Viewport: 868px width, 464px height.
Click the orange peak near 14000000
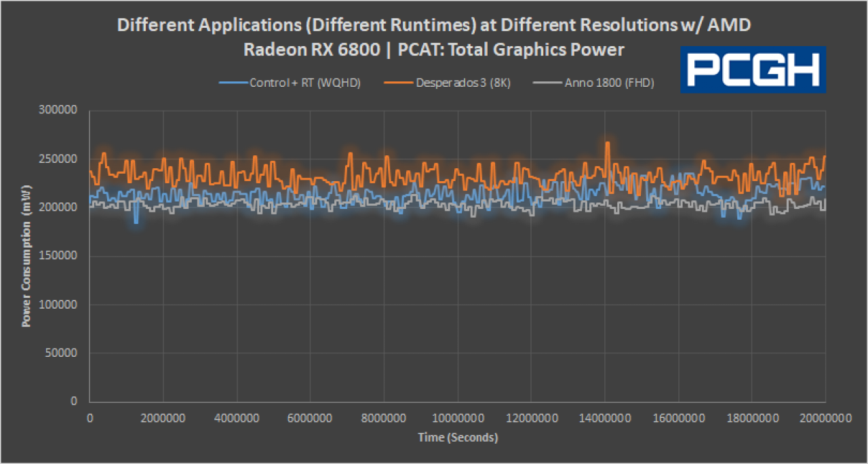(x=608, y=143)
